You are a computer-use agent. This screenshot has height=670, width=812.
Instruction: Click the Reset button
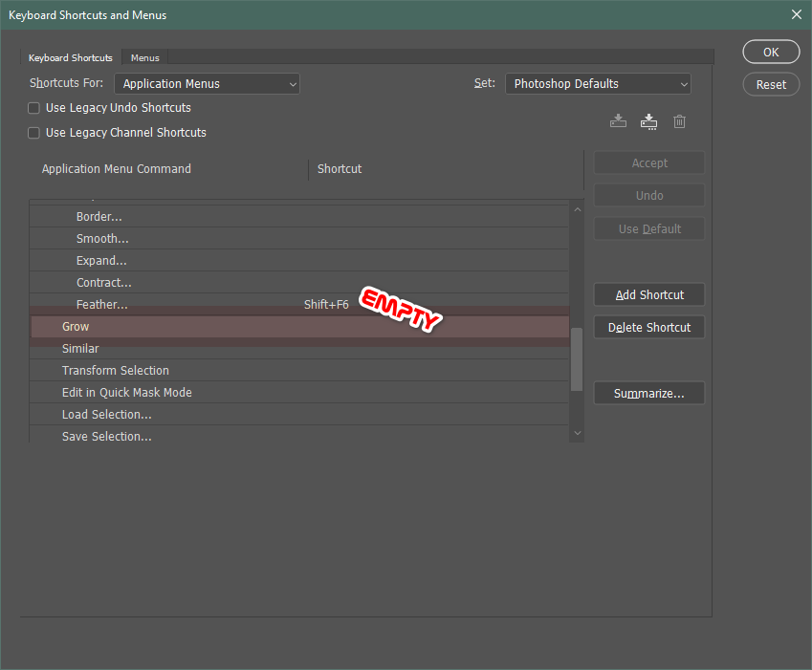(770, 84)
